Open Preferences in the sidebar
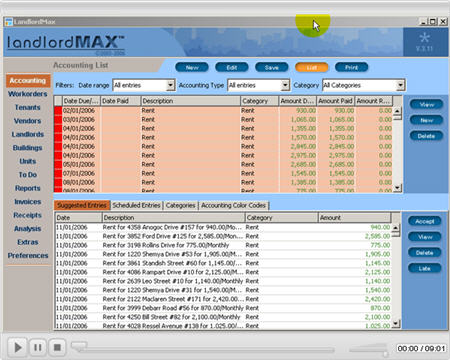Image resolution: width=450 pixels, height=360 pixels. [28, 256]
